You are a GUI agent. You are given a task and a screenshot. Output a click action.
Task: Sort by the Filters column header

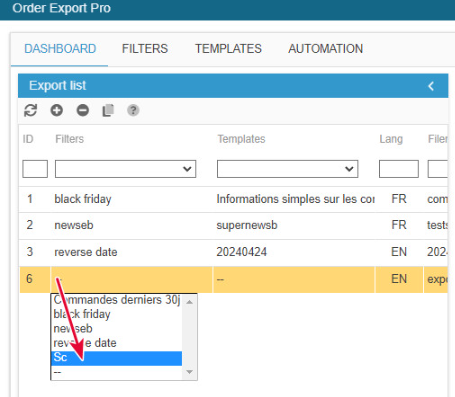69,139
